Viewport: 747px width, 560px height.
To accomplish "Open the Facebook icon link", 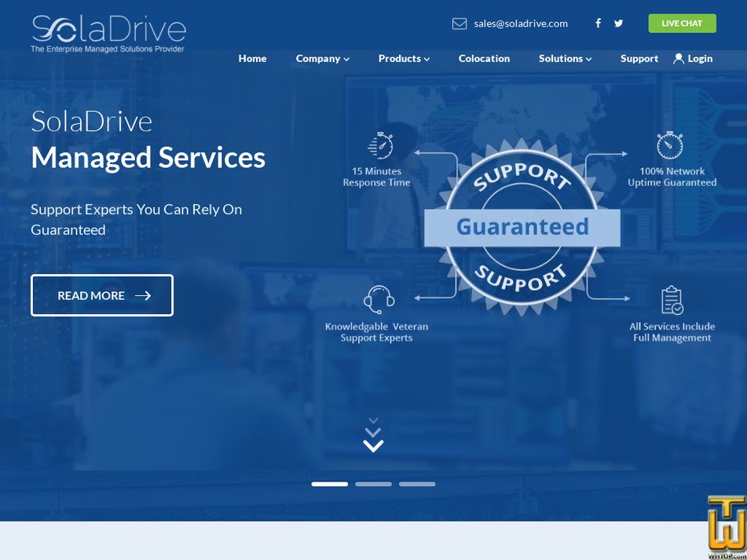I will pos(598,24).
